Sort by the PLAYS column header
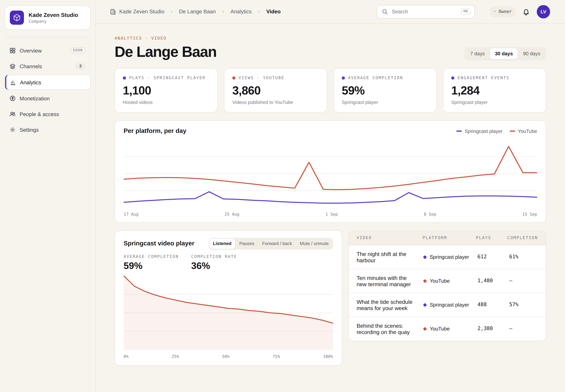The image size is (565, 392). pyautogui.click(x=483, y=238)
